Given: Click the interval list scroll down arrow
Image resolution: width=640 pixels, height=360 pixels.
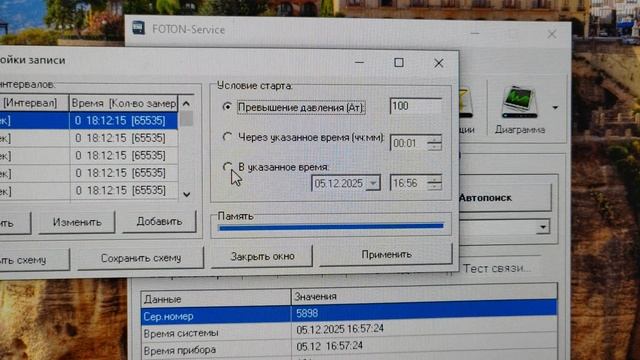Looking at the screenshot, I should pyautogui.click(x=187, y=195).
